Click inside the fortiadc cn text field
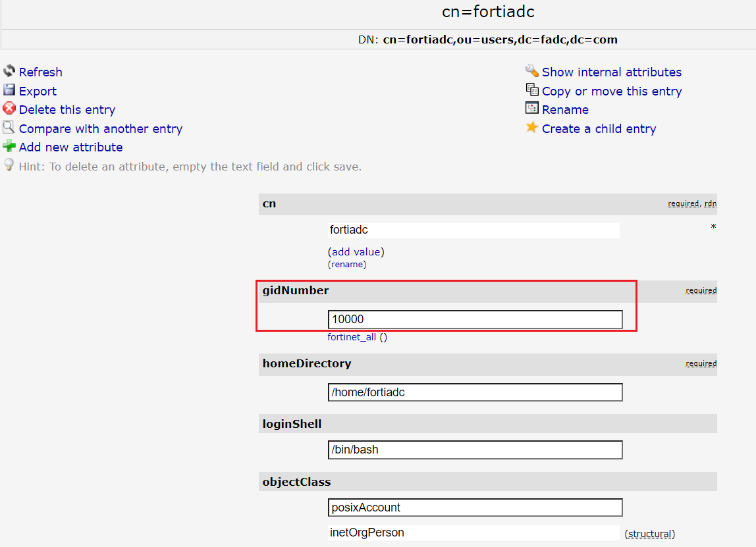 pyautogui.click(x=474, y=230)
